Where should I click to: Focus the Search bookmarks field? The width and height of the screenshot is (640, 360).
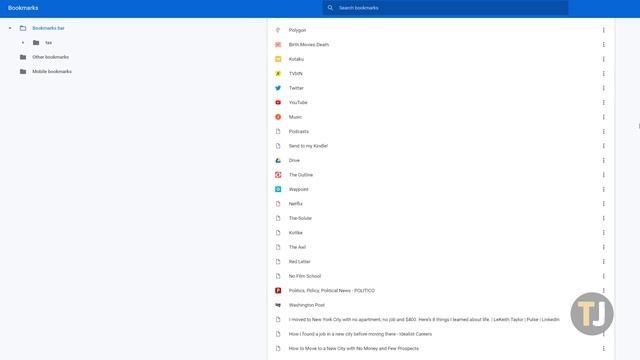[x=445, y=8]
